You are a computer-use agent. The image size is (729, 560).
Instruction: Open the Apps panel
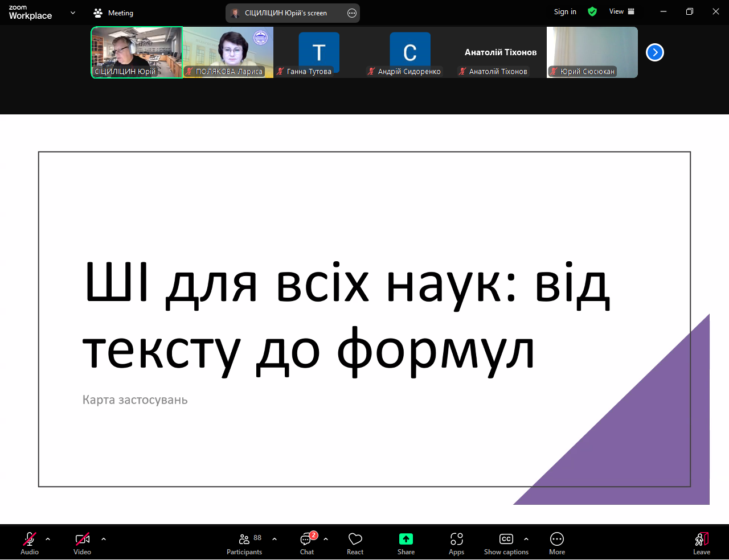pyautogui.click(x=456, y=543)
